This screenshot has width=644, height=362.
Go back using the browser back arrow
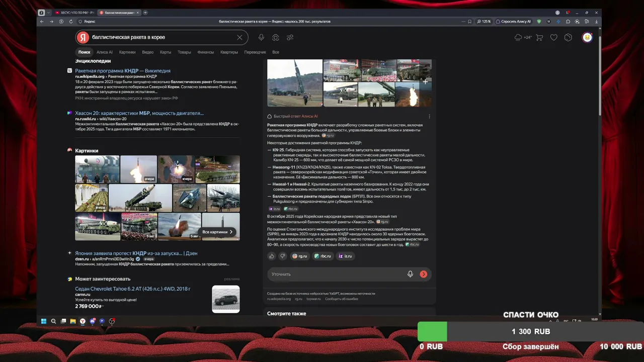click(x=42, y=22)
